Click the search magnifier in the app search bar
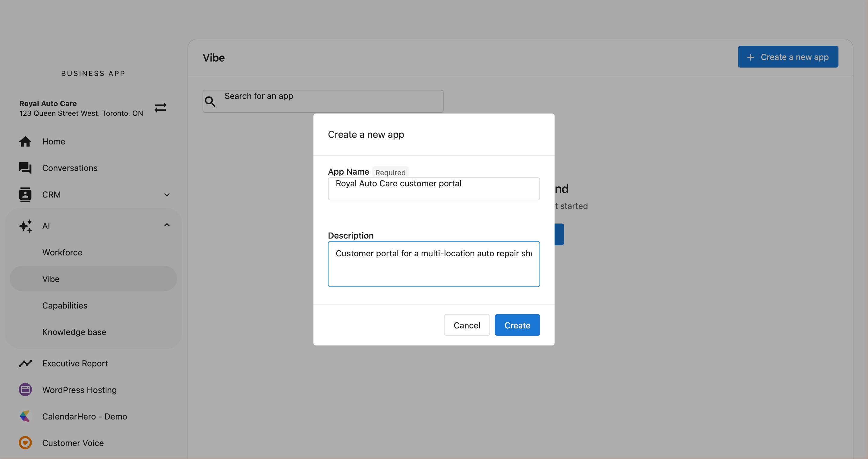This screenshot has width=868, height=459. [211, 101]
